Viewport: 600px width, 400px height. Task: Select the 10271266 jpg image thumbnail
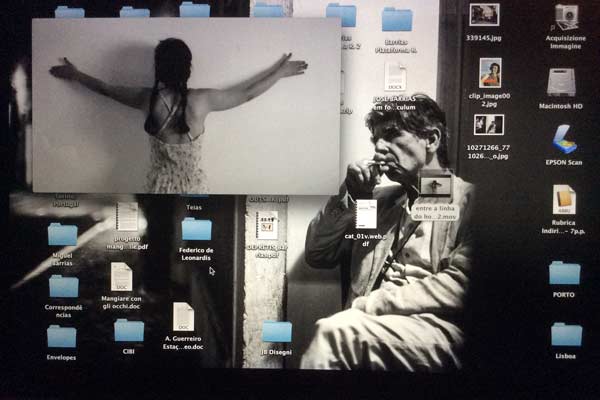tap(489, 125)
